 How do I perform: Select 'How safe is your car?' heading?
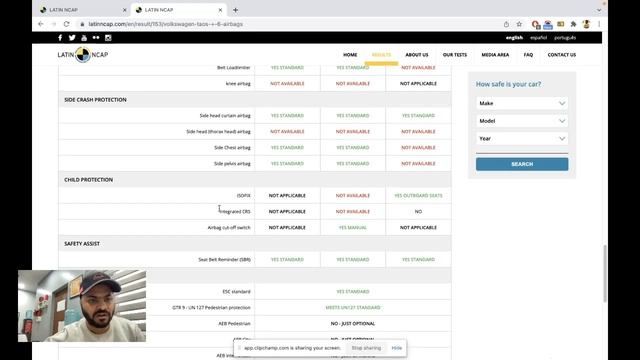coord(508,84)
